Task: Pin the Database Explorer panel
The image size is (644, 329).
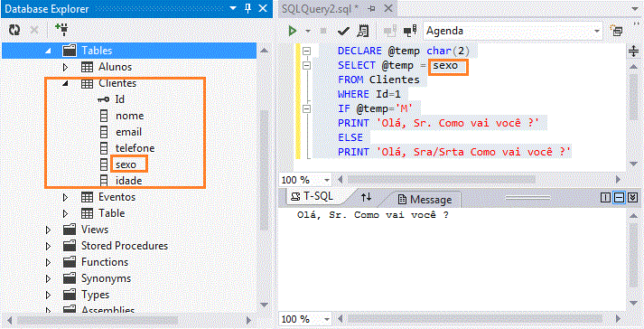Action: tap(247, 9)
